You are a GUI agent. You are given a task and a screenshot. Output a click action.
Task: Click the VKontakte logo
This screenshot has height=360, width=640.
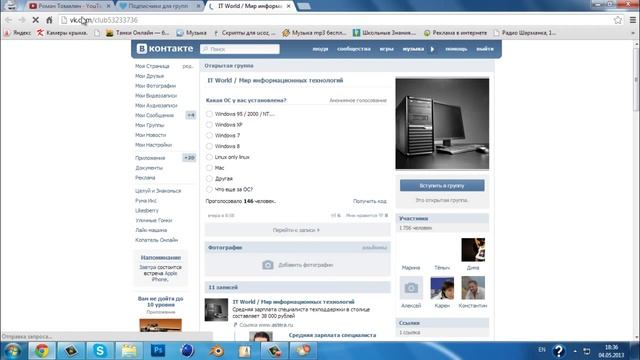165,49
